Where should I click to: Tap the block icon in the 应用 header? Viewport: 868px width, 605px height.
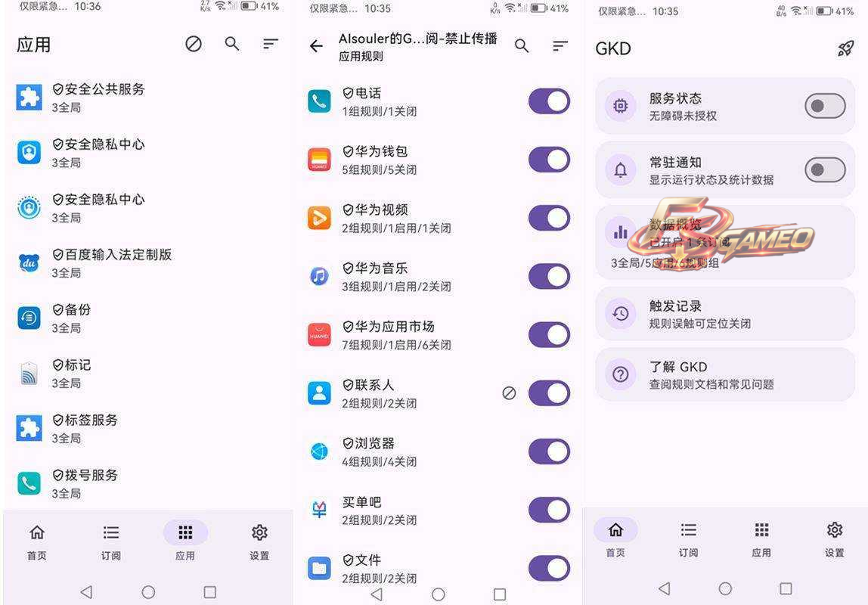[194, 44]
